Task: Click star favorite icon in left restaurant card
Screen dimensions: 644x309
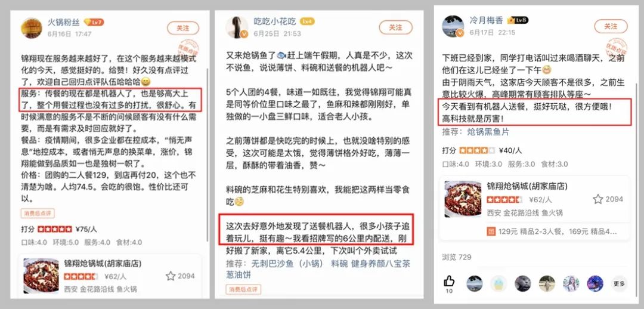Action: tap(171, 276)
